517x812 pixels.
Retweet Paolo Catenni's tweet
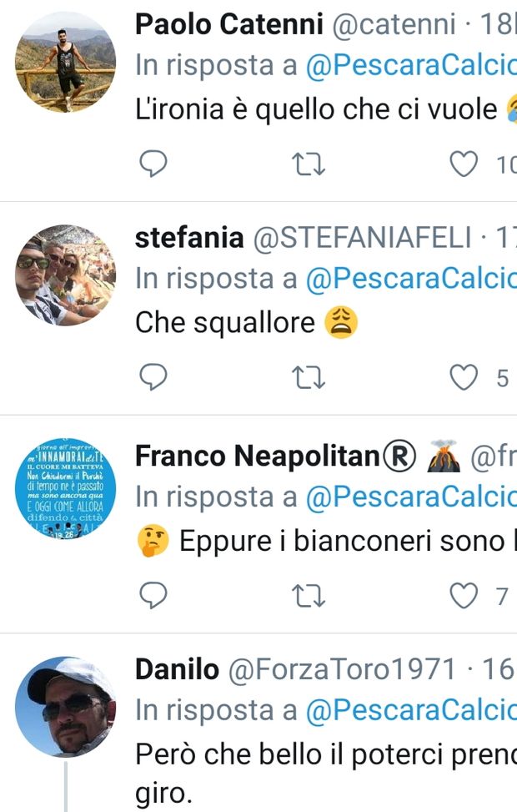[310, 165]
